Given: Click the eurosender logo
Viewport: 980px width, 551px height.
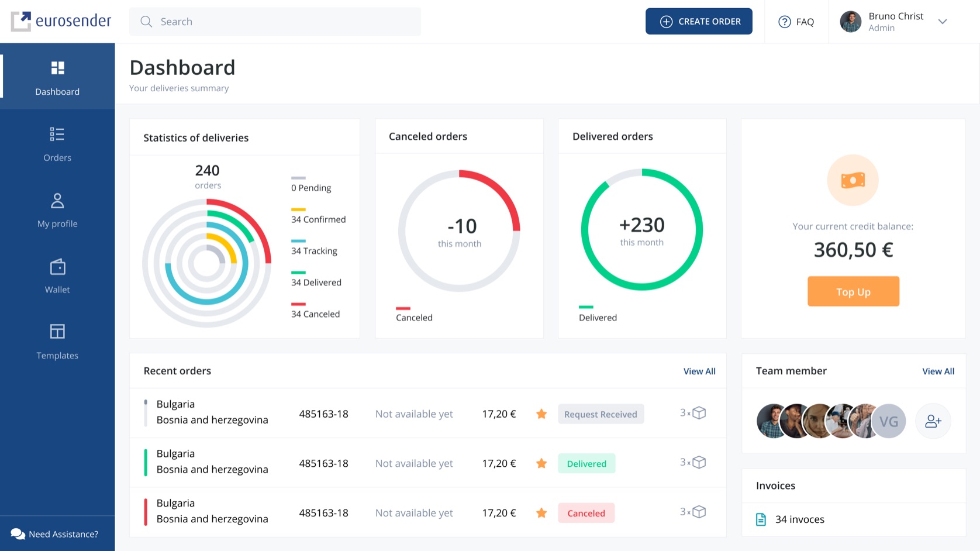Looking at the screenshot, I should pos(61,21).
